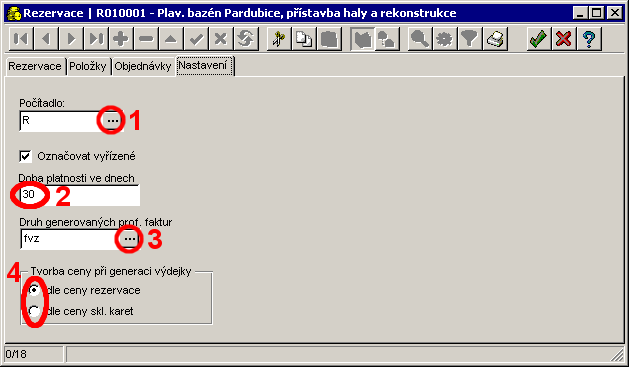The image size is (629, 367).
Task: Confirm with the green checkmark icon
Action: [x=538, y=39]
